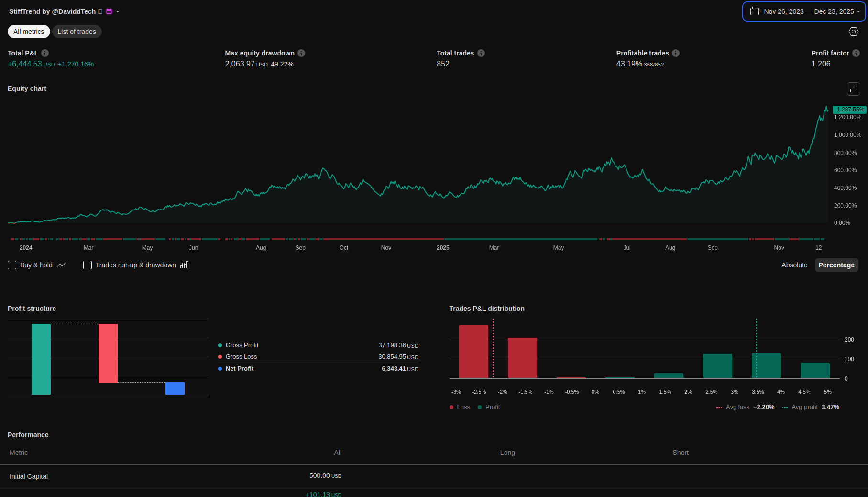Viewport: 868px width, 497px height.
Task: Select the All metrics tab
Action: click(29, 32)
